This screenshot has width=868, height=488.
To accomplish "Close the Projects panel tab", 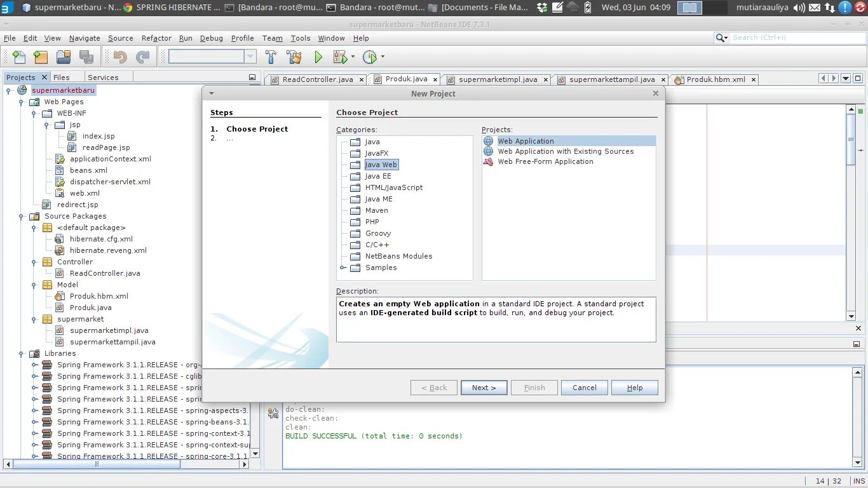I will [x=44, y=78].
